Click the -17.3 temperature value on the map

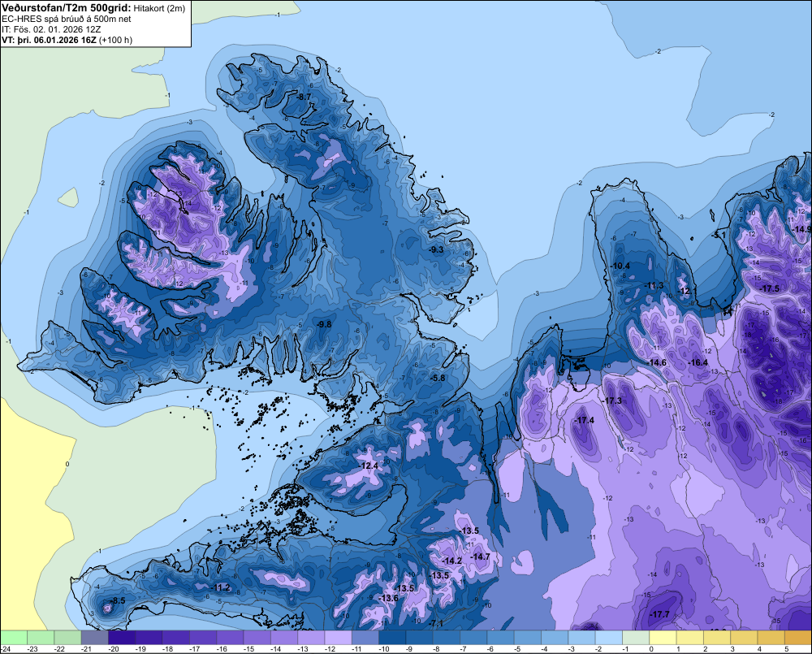pyautogui.click(x=612, y=401)
